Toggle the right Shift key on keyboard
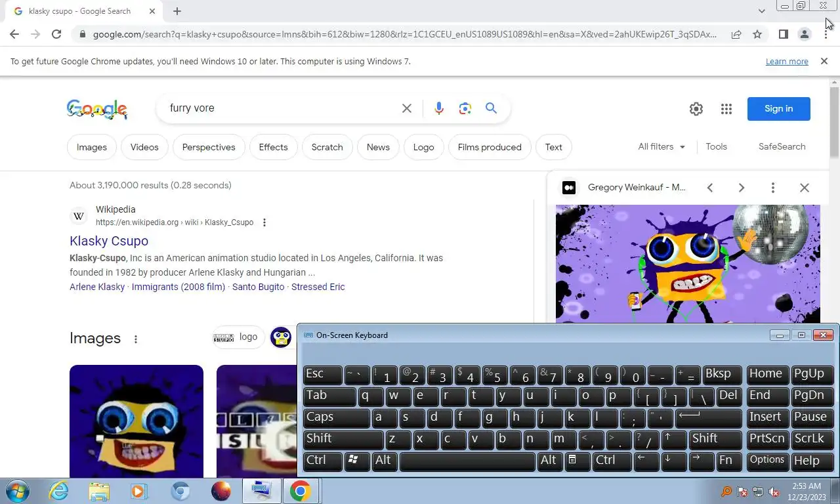The image size is (840, 504). click(x=715, y=439)
